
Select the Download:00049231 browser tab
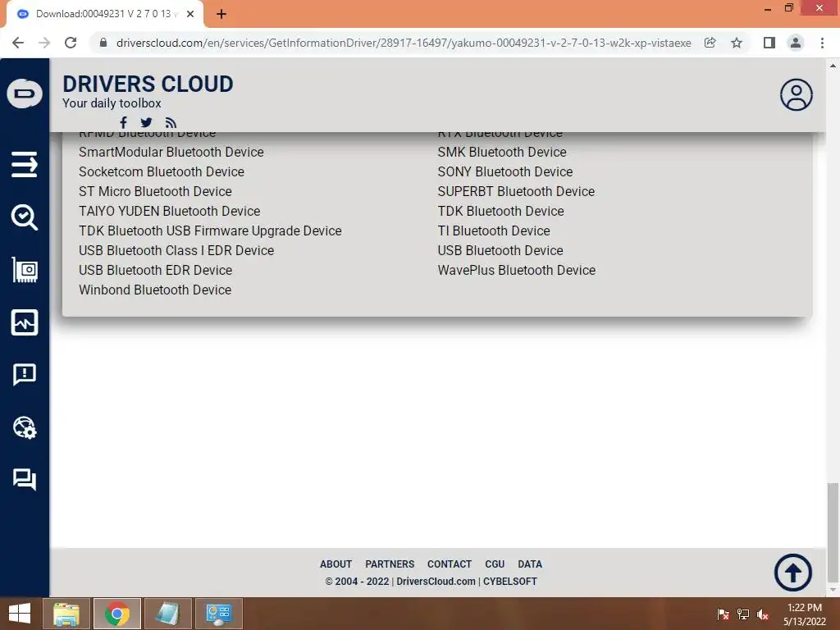(x=105, y=14)
